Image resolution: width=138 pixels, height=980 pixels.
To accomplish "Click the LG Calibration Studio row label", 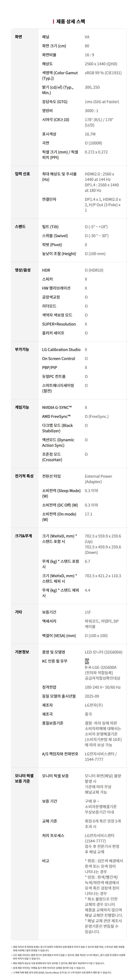I will coord(61,349).
